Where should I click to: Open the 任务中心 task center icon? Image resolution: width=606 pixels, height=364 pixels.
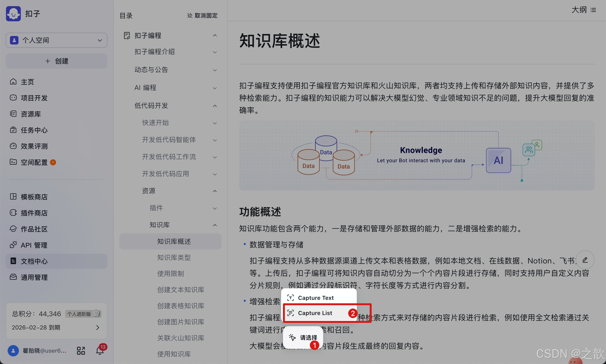[x=13, y=130]
